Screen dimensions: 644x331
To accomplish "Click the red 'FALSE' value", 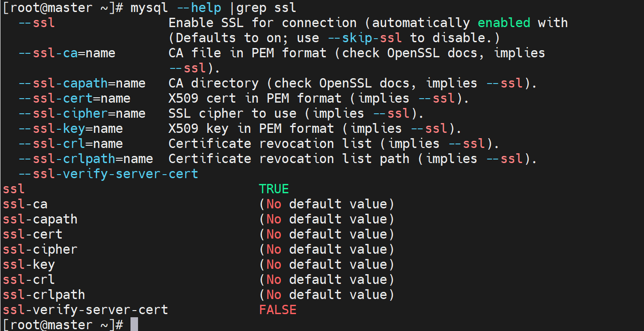I will 278,310.
